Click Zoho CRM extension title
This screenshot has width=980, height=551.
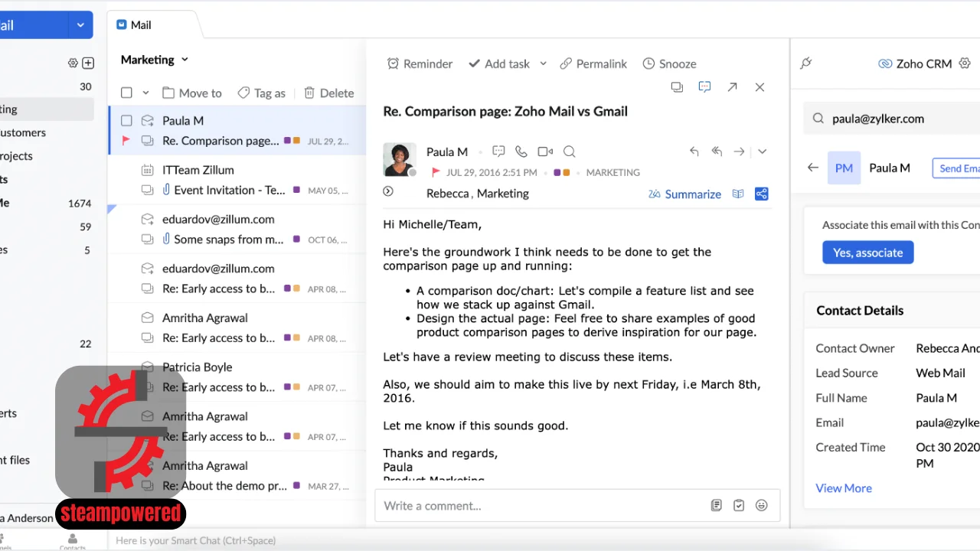click(916, 64)
